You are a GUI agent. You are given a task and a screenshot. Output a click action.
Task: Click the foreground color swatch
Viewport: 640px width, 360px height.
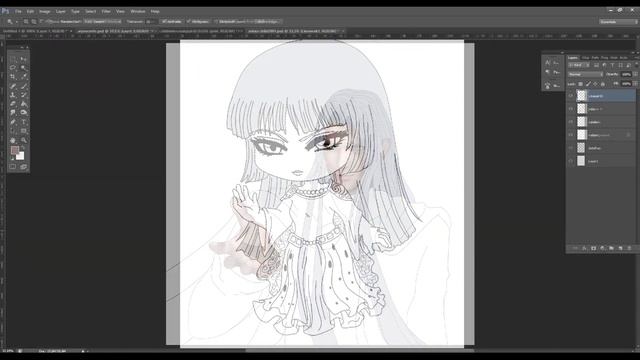(15, 150)
